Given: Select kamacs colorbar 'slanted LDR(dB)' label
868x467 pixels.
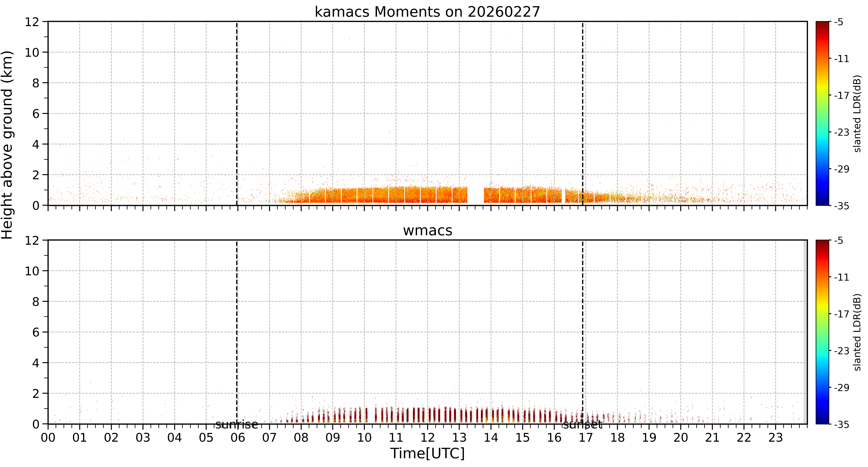Looking at the screenshot, I should [858, 114].
